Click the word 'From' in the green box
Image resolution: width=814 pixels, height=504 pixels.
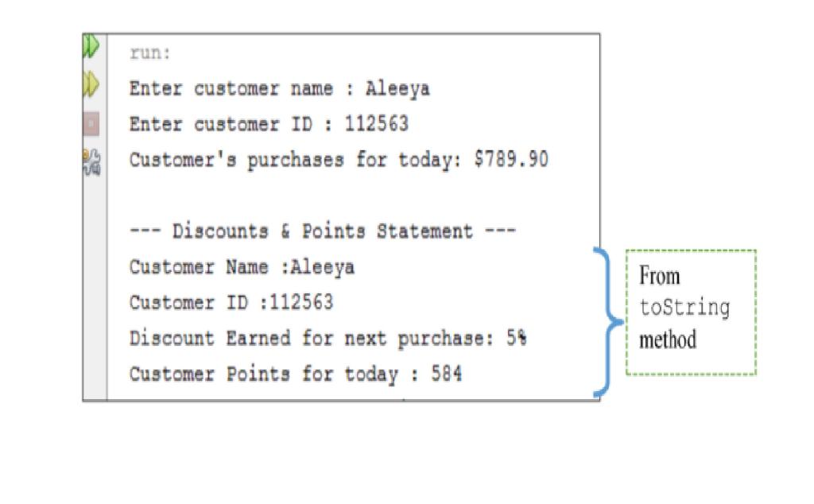(x=660, y=277)
